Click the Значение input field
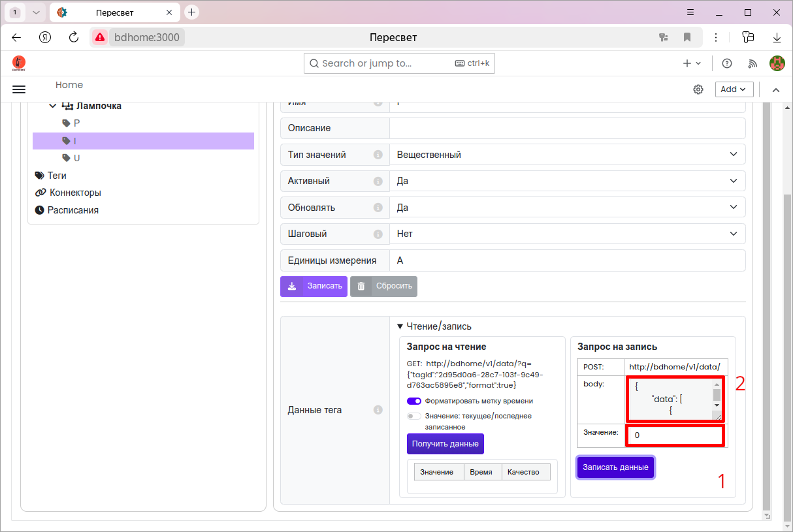The image size is (793, 532). [675, 435]
